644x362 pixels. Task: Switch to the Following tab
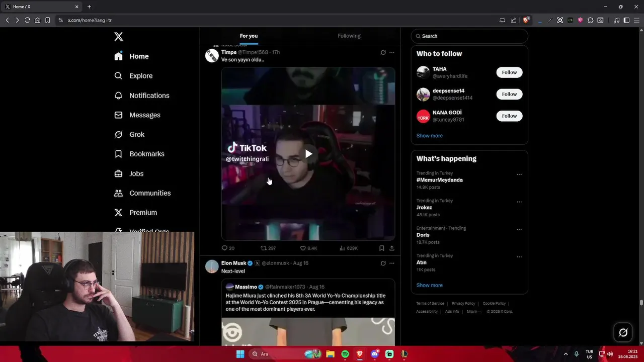click(349, 36)
